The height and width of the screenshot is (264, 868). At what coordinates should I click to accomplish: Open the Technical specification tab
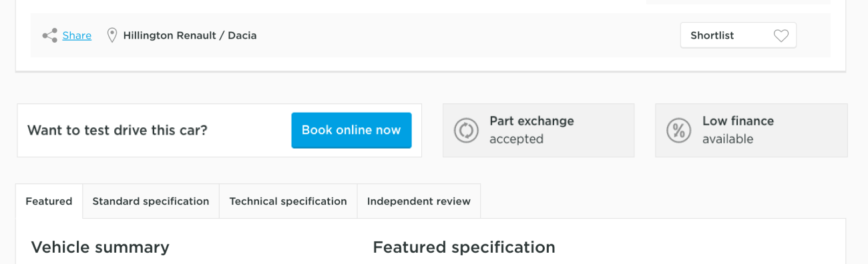[288, 201]
